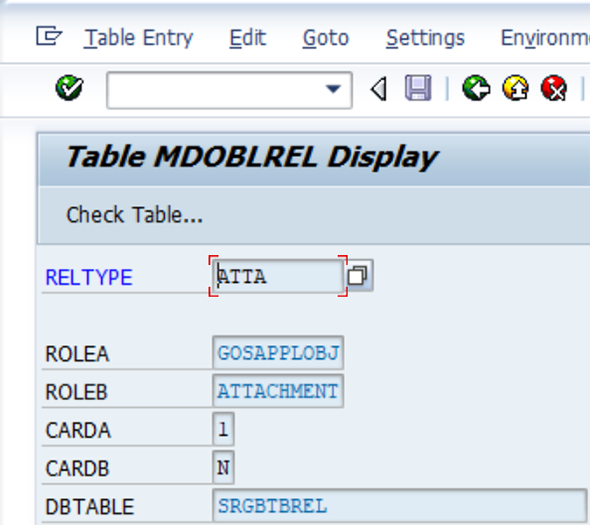Click the yellow Exit up-arrow icon
Screen dimensions: 590x525
515,88
